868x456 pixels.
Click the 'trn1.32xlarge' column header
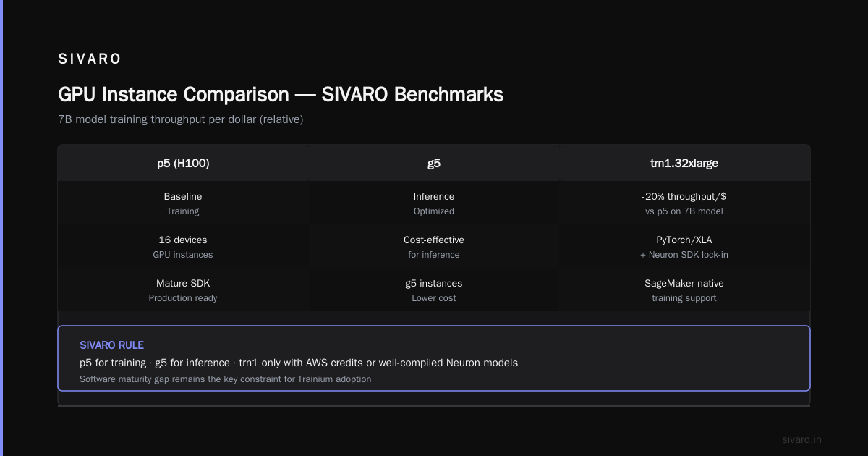click(684, 164)
